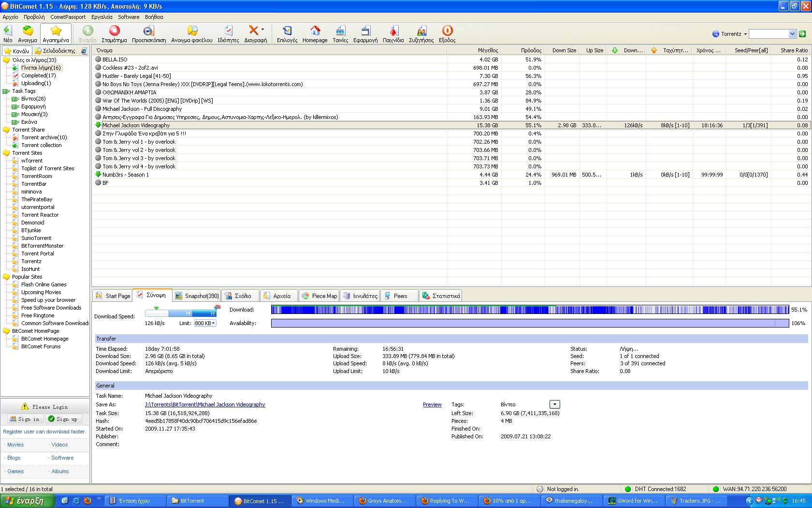The width and height of the screenshot is (812, 508).
Task: Click the Sign in button
Action: pyautogui.click(x=25, y=419)
